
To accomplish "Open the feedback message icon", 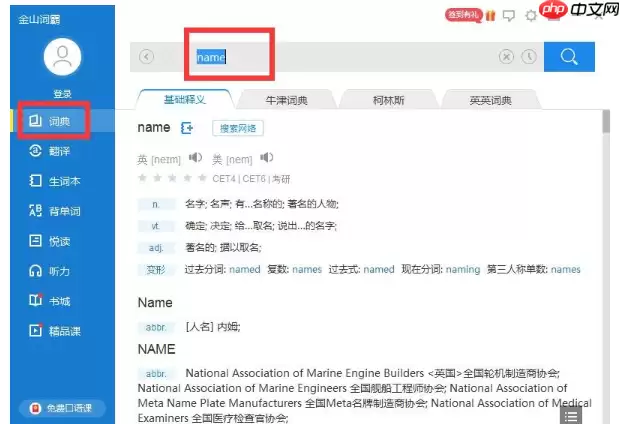I will [x=509, y=15].
